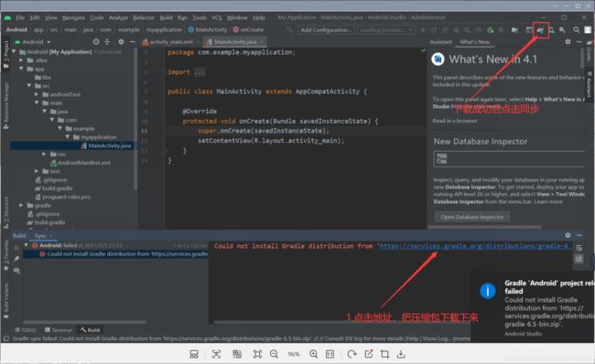This screenshot has width=595, height=364.
Task: Select proguard-rules.pro in project tree
Action: tap(63, 197)
